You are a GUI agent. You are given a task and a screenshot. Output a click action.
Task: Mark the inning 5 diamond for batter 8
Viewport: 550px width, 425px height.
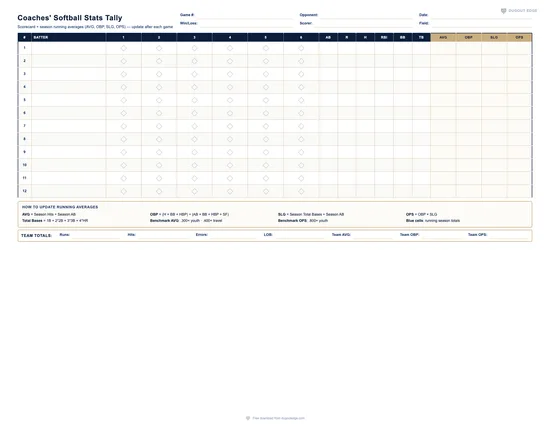(x=266, y=139)
